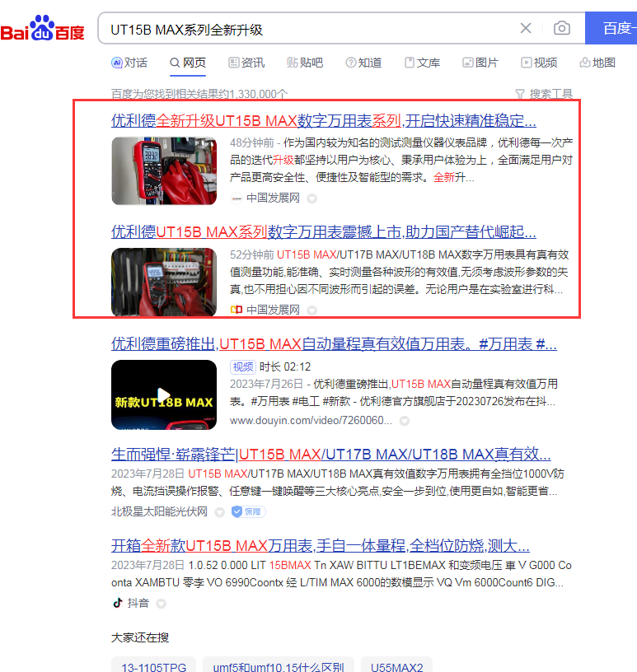Click the 抖音 TikTok source icon

tap(118, 603)
